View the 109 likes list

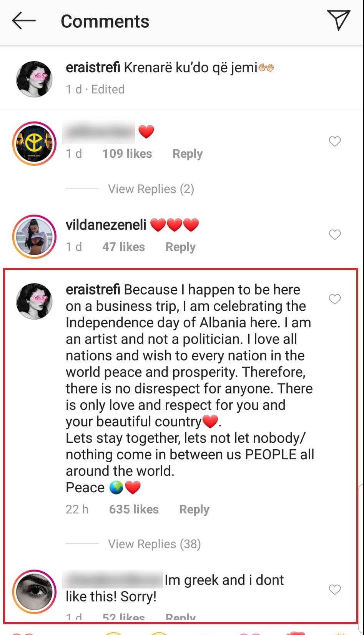(x=127, y=154)
